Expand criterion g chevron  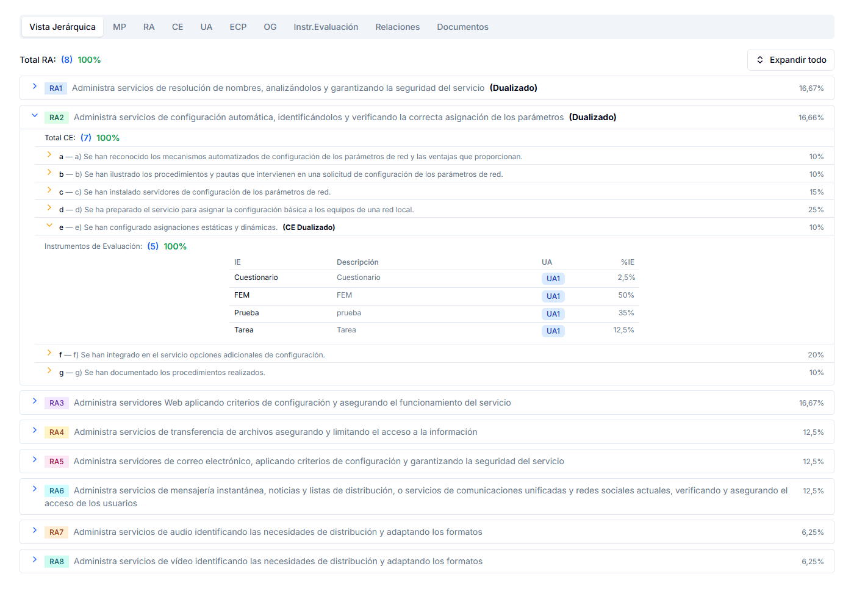click(49, 371)
